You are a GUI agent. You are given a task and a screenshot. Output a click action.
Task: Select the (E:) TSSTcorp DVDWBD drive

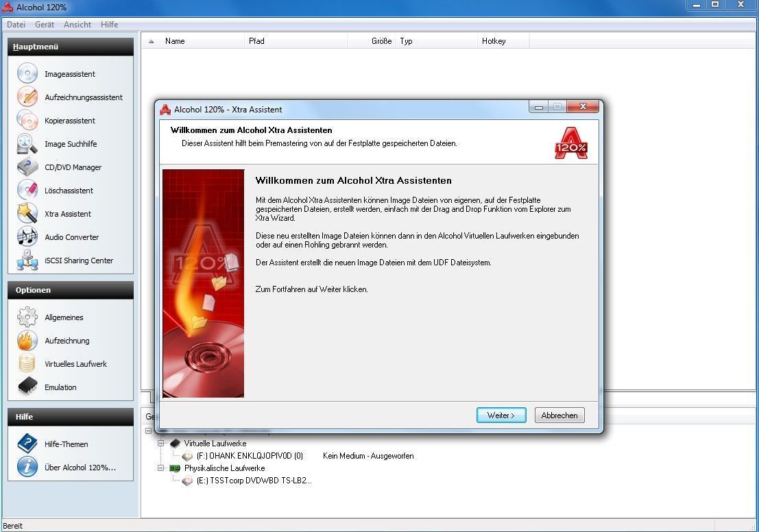tap(254, 480)
